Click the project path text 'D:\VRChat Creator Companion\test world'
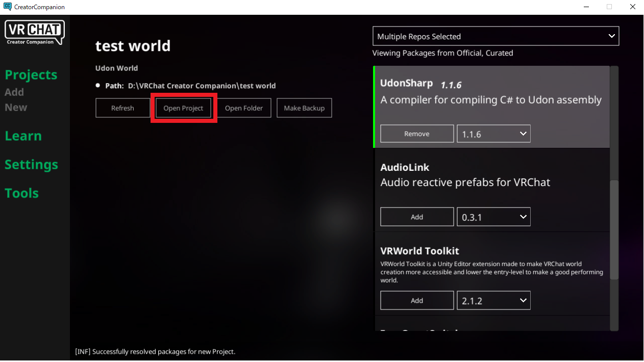 [x=201, y=86]
